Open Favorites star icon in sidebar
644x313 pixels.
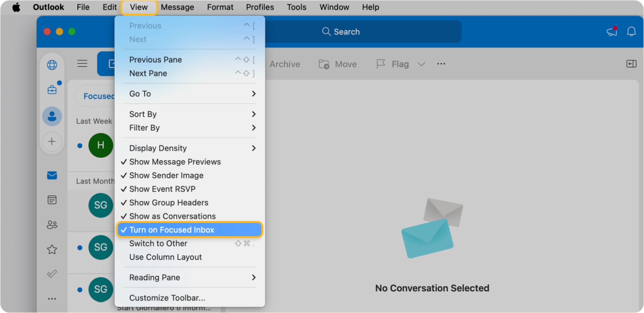(x=52, y=249)
